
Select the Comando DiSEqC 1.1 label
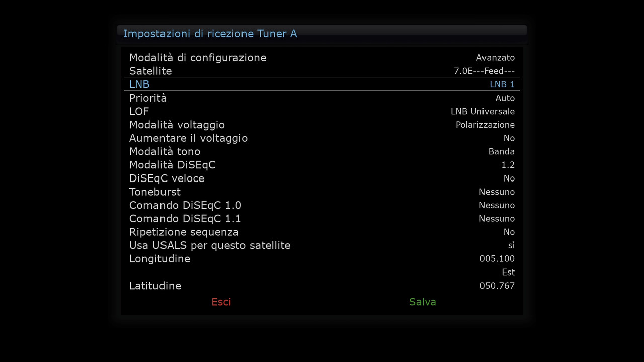pos(186,219)
